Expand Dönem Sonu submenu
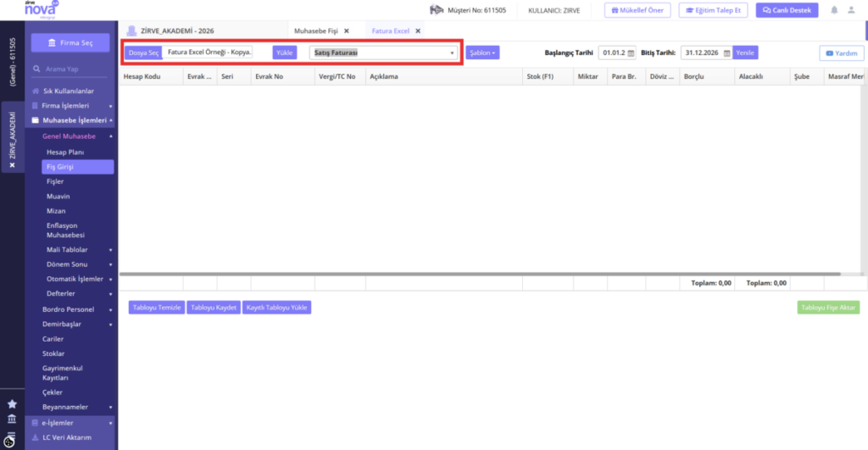This screenshot has height=450, width=868. (111, 265)
